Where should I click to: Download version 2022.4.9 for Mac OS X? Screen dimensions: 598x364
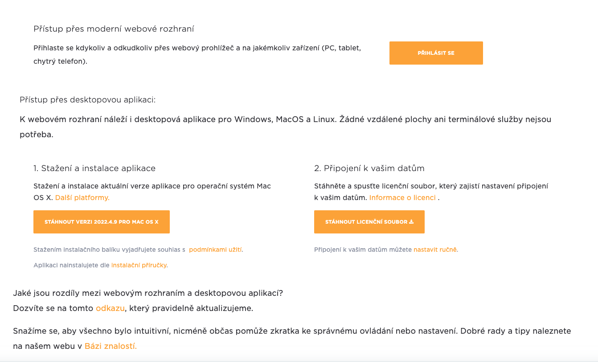point(102,222)
